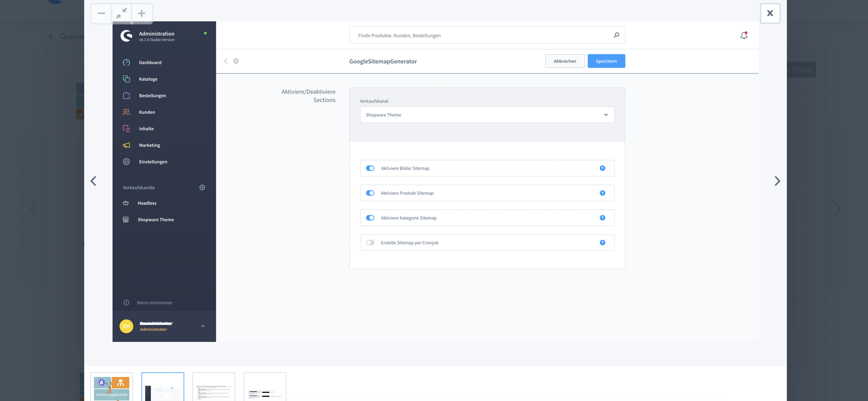868x401 pixels.
Task: Select the third thumbnail with text lines
Action: [213, 387]
